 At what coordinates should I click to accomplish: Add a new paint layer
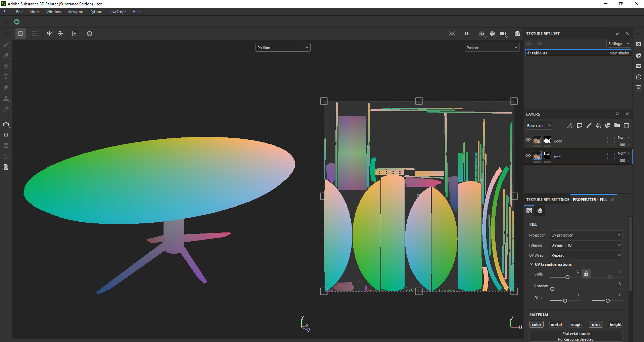pos(589,125)
